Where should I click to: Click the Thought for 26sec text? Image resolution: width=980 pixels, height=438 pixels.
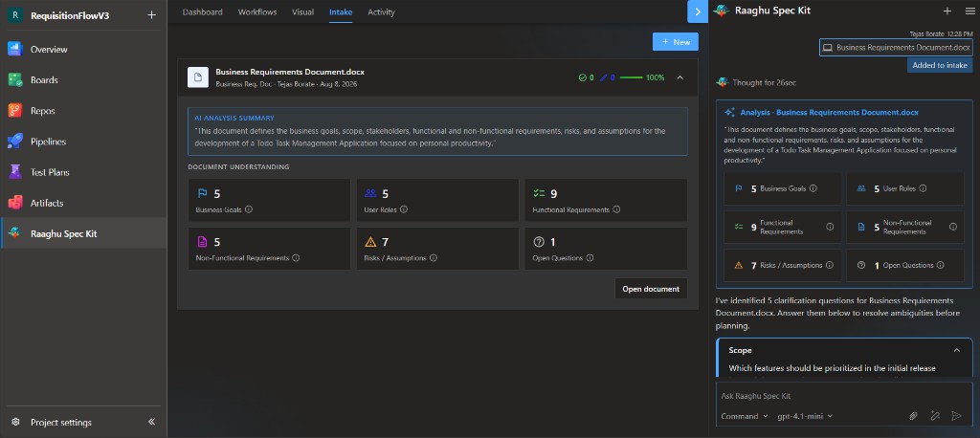pos(764,82)
